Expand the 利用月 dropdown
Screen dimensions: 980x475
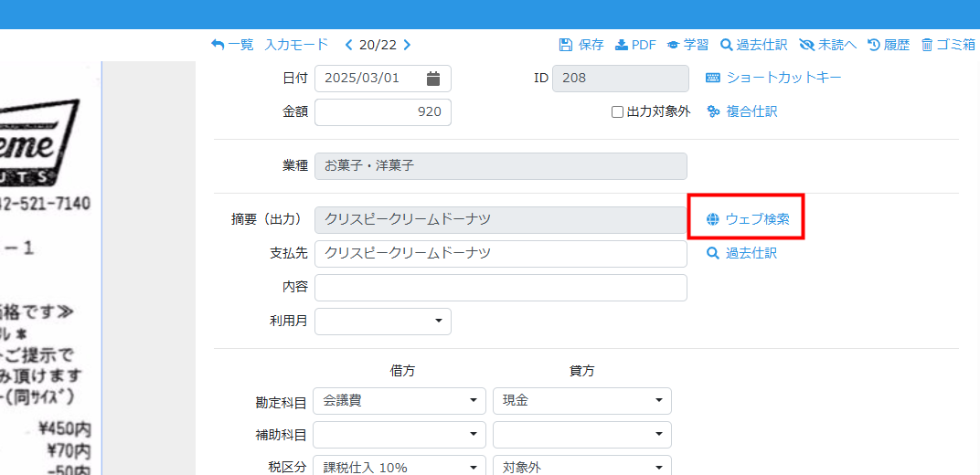click(x=383, y=322)
